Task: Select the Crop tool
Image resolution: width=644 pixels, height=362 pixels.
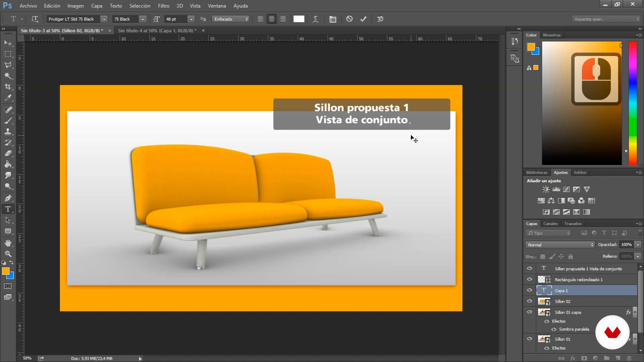Action: pyautogui.click(x=8, y=87)
